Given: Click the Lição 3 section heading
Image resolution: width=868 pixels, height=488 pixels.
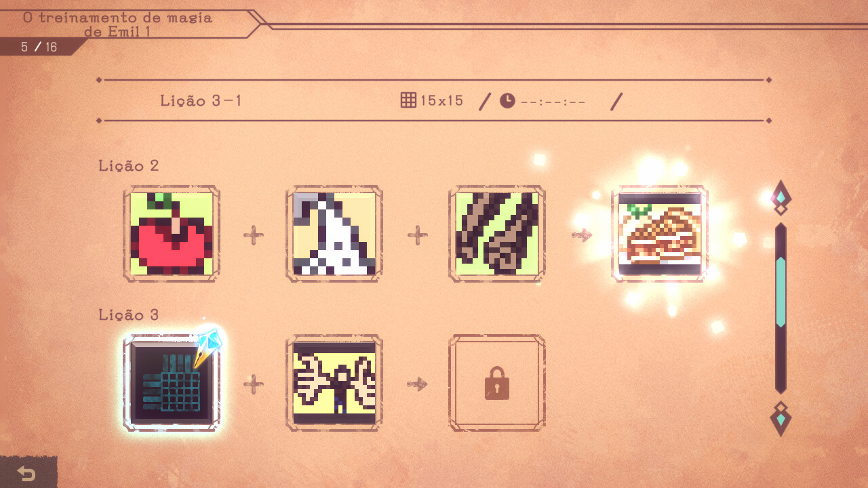Looking at the screenshot, I should click(x=129, y=315).
